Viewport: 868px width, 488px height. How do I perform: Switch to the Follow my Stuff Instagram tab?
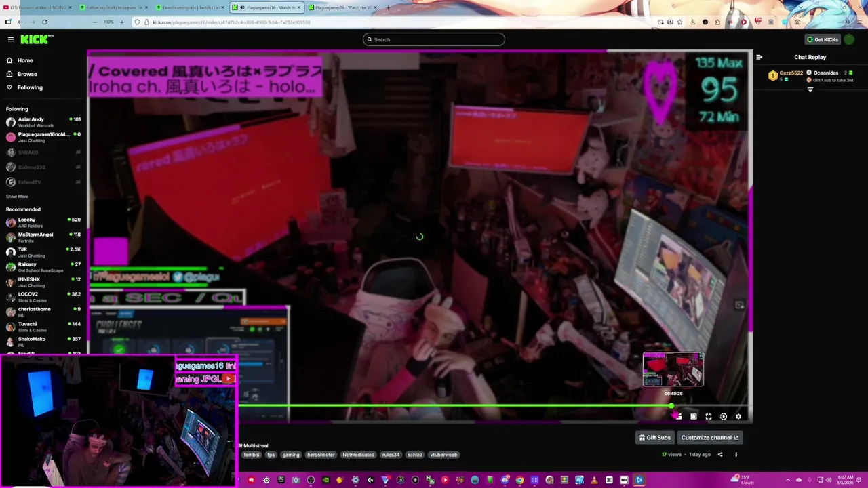coord(113,7)
